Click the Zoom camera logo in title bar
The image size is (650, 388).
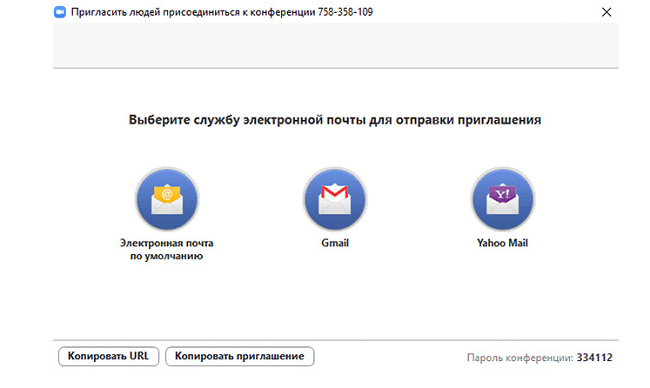tap(60, 12)
